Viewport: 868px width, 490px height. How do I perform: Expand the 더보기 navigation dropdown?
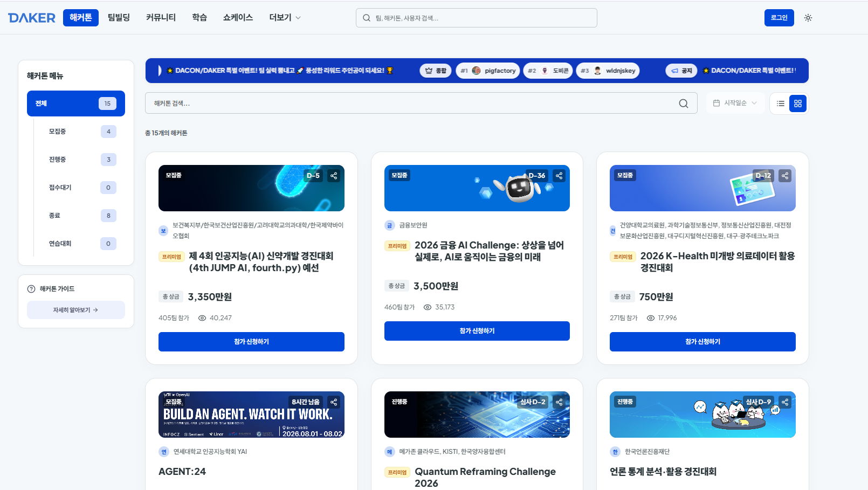(285, 18)
